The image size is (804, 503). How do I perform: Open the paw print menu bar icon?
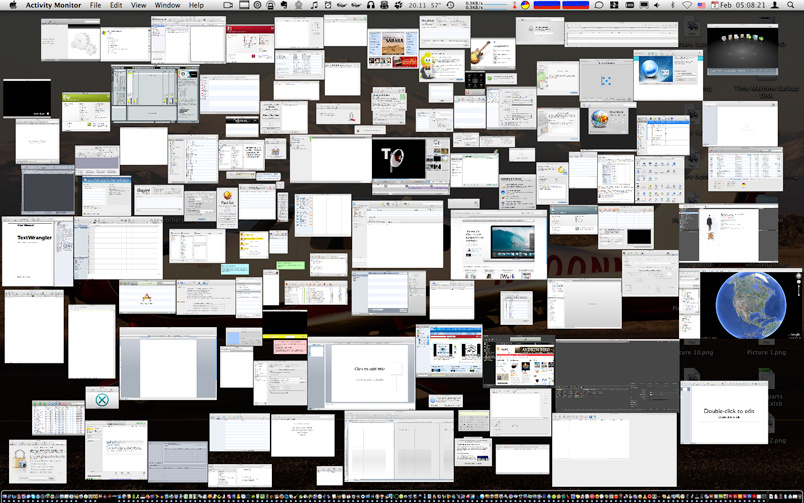[x=398, y=5]
